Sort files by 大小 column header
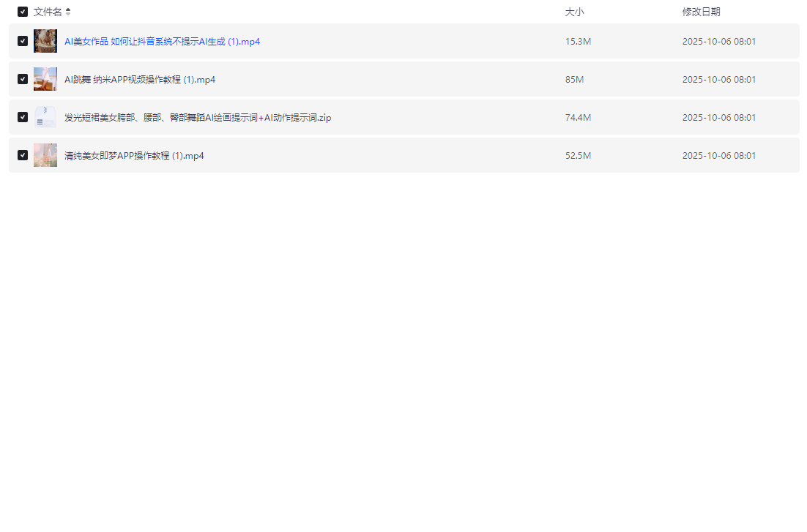Image resolution: width=807 pixels, height=532 pixels. 574,12
